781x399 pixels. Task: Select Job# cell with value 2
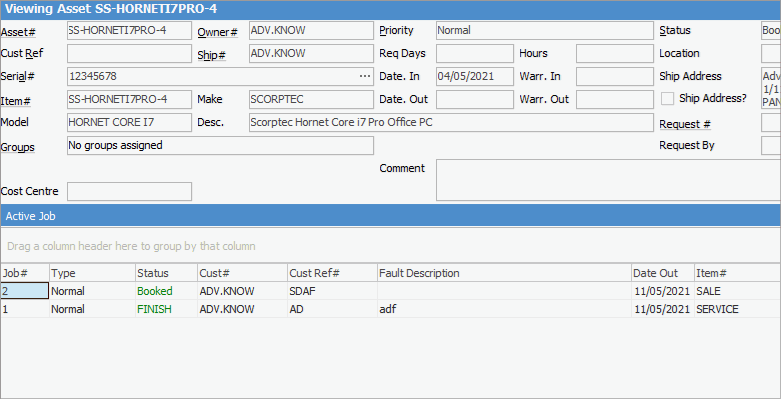[24, 291]
